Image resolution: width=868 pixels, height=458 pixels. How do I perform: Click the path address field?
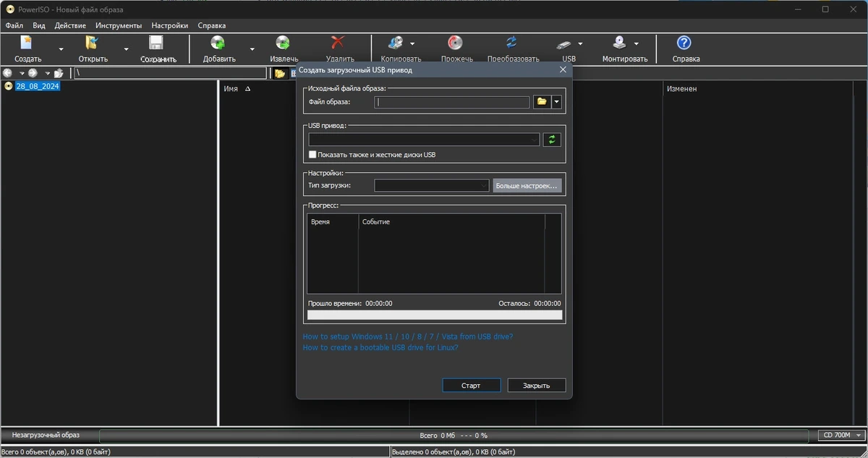coord(170,73)
